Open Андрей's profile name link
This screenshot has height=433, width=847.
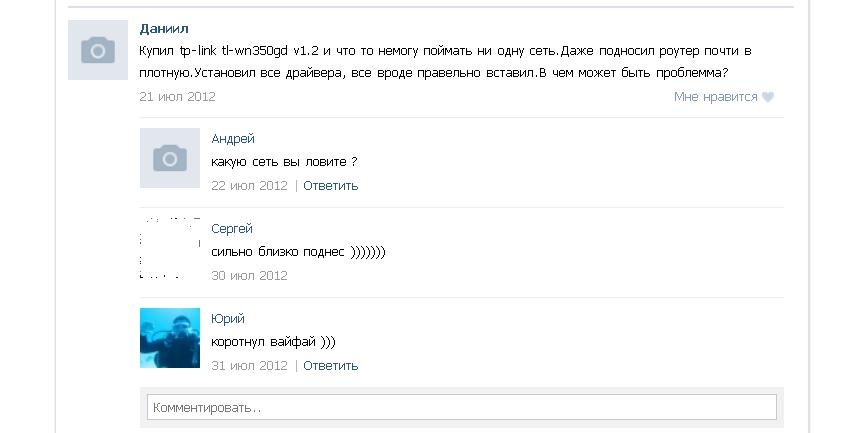(x=233, y=139)
